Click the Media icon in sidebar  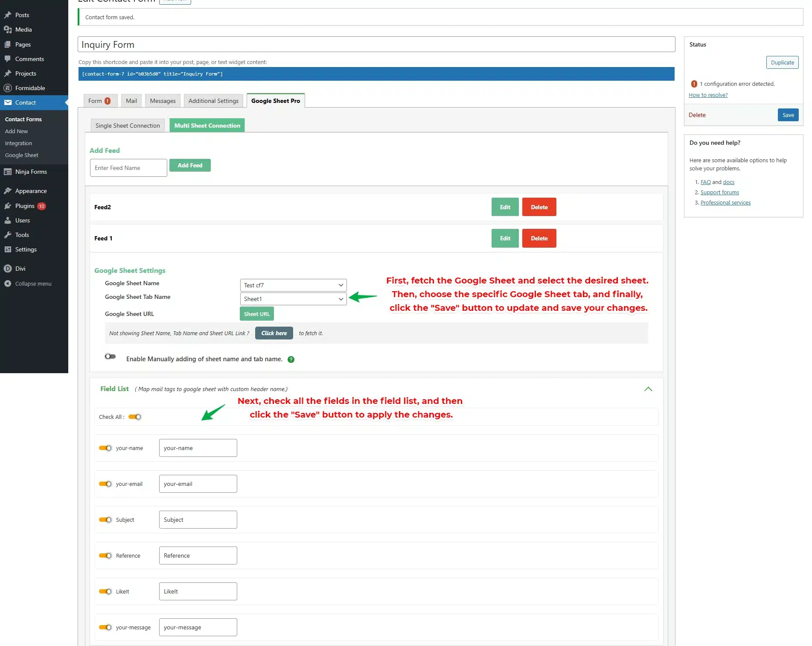(x=8, y=29)
